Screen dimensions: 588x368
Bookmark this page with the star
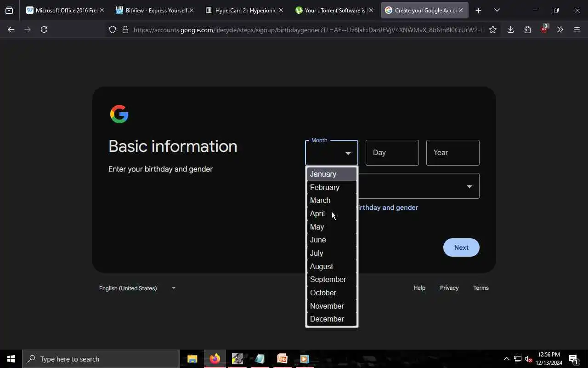point(493,29)
